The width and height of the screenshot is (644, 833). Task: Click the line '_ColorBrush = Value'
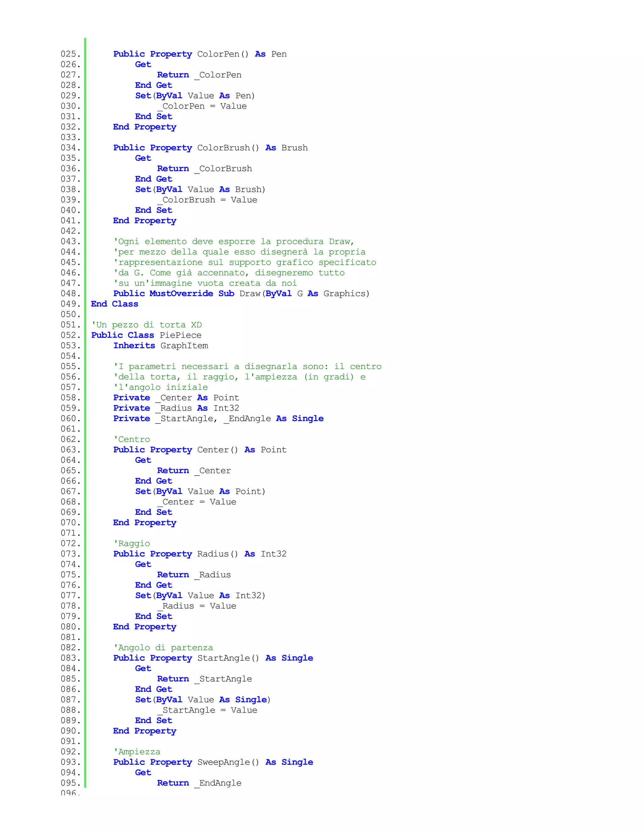point(207,200)
